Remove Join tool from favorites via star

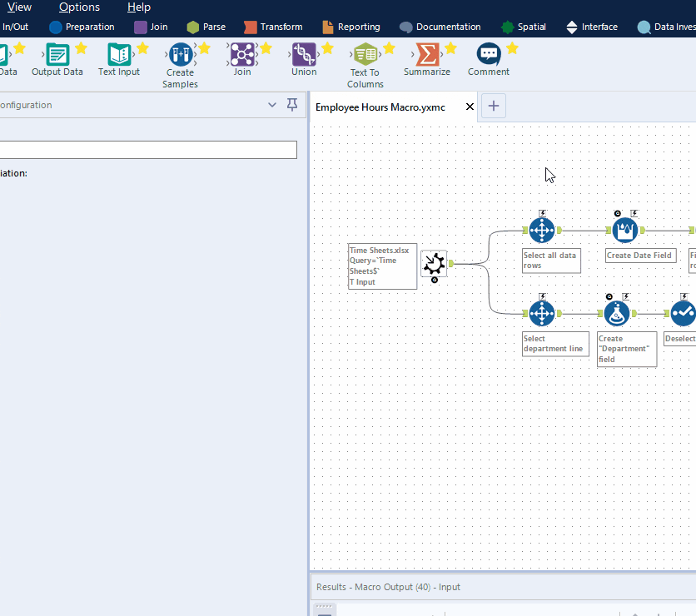266,48
